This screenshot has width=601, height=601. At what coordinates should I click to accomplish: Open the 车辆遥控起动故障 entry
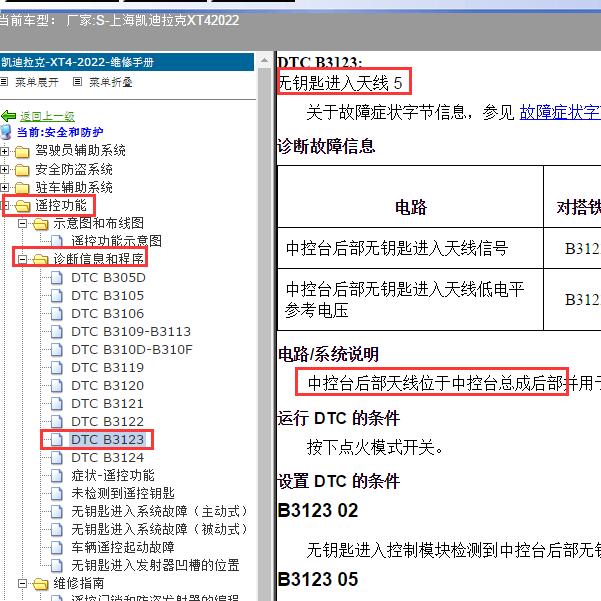123,548
